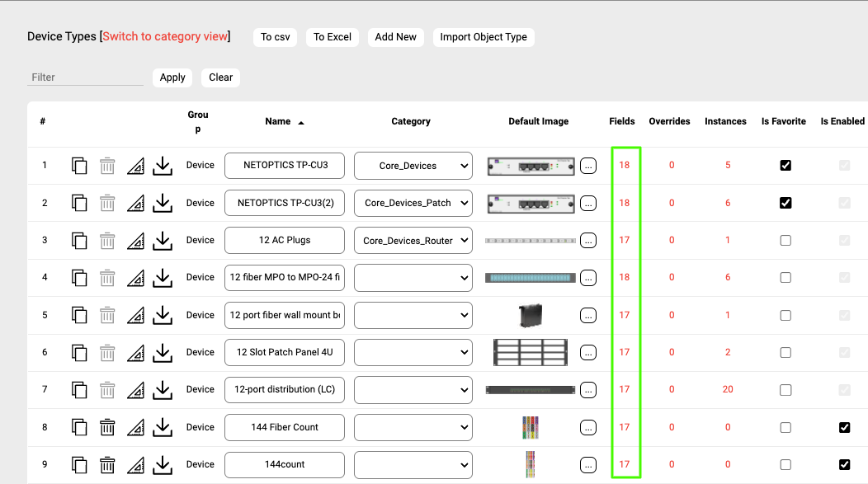Image resolution: width=868 pixels, height=484 pixels.
Task: Uncheck Is Enabled for 144 Fiber Count
Action: coord(844,427)
